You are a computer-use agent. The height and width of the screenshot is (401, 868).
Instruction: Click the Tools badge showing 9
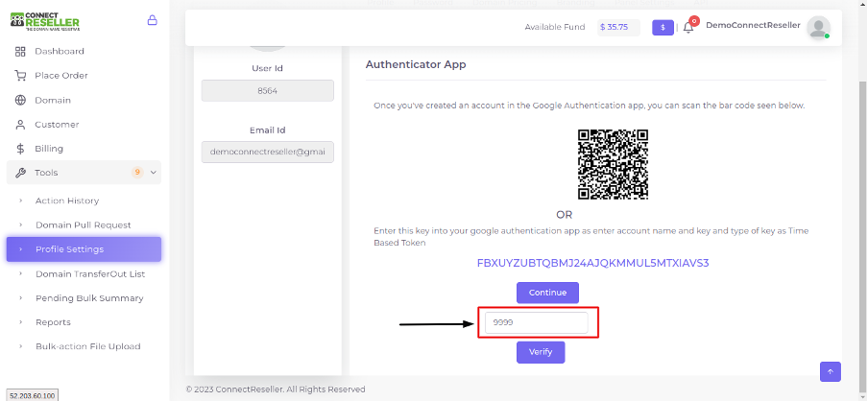pyautogui.click(x=136, y=173)
